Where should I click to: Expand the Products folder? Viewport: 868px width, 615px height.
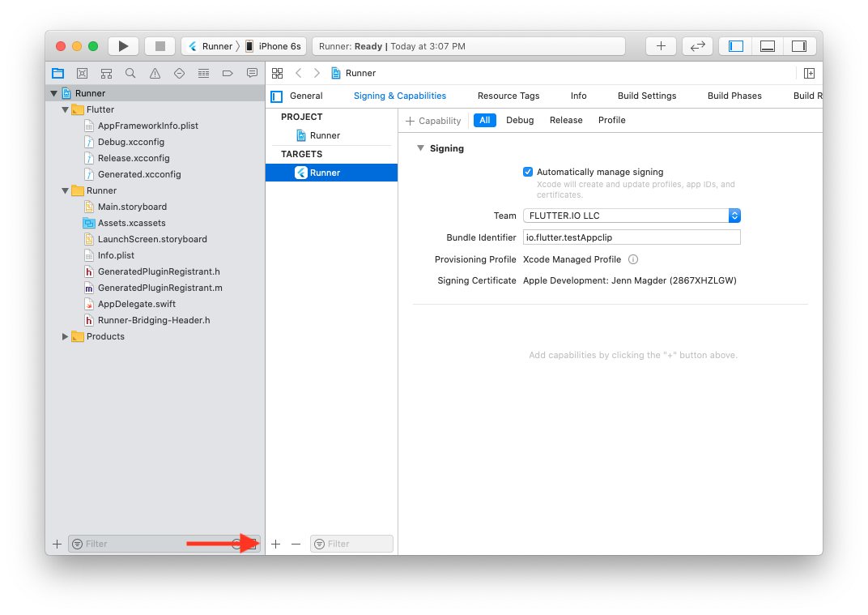pyautogui.click(x=66, y=336)
